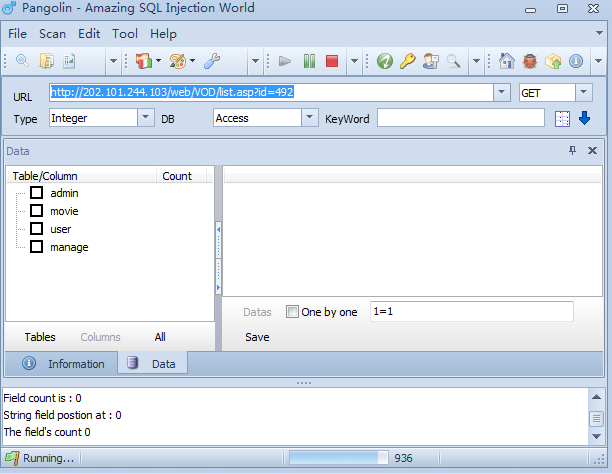Open the Help menu

coord(163,34)
